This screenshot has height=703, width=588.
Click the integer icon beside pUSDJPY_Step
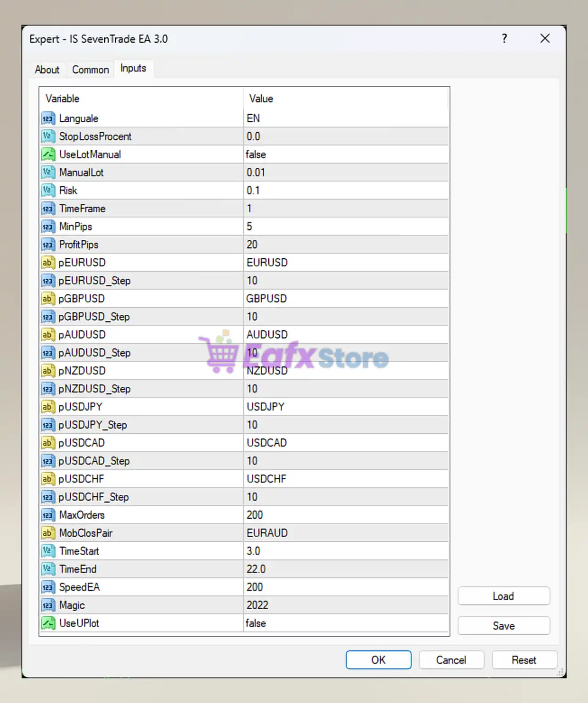(x=48, y=425)
